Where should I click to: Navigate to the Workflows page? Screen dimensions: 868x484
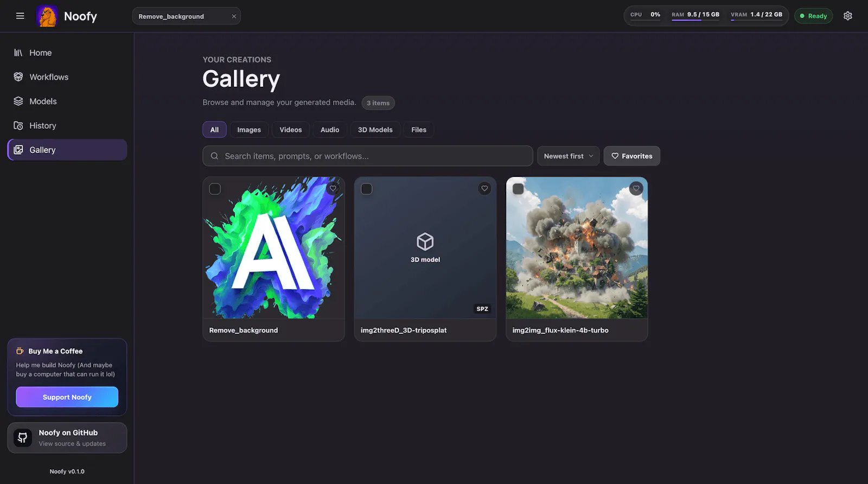(x=67, y=77)
